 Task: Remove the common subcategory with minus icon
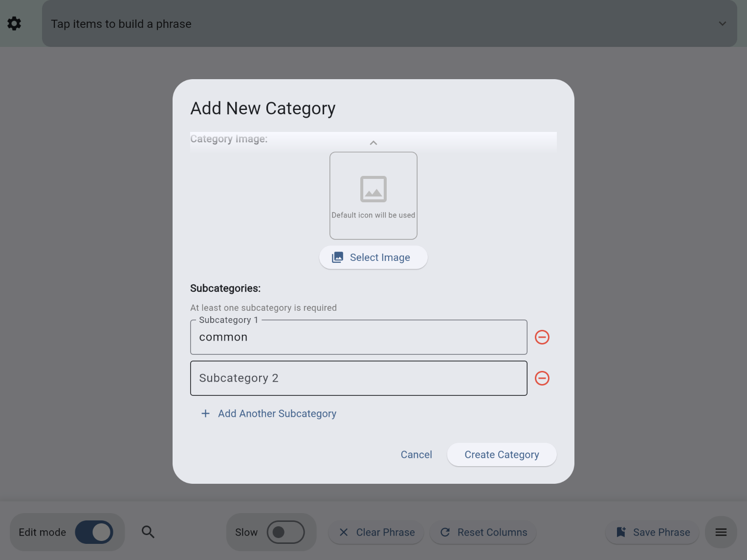click(542, 337)
